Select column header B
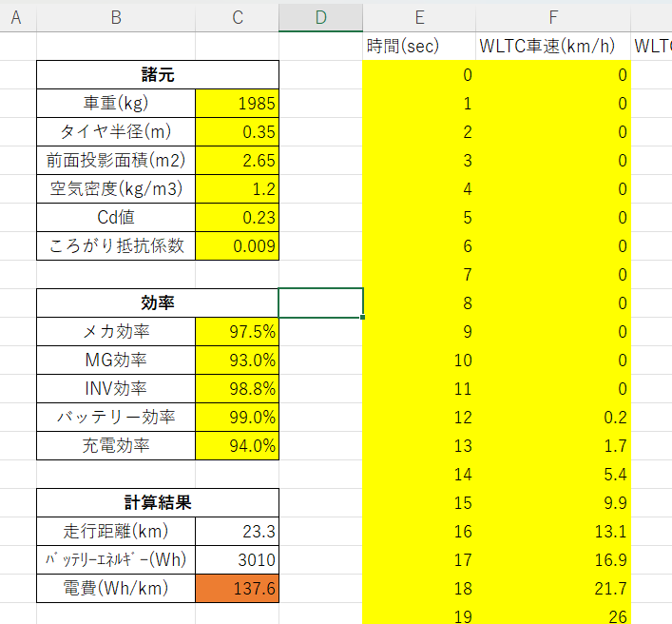 pyautogui.click(x=115, y=16)
